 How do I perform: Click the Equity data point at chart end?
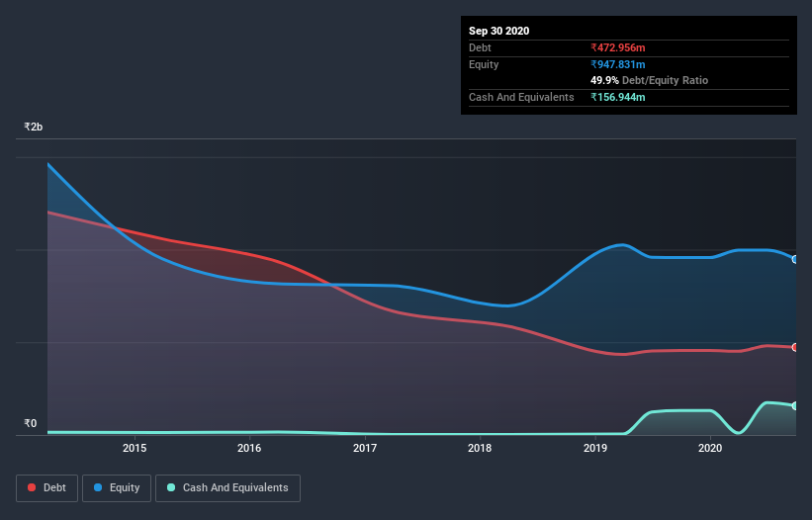coord(795,259)
